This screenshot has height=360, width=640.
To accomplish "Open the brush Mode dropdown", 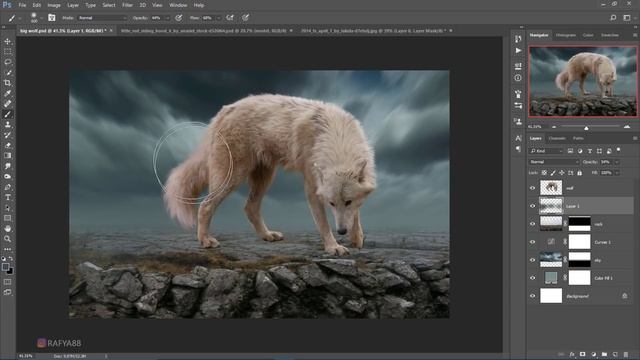I will click(102, 18).
